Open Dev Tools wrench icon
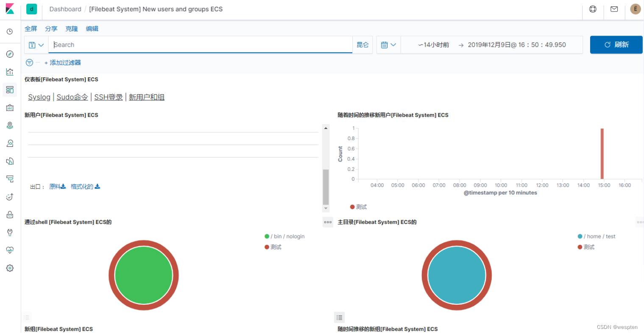 [x=10, y=233]
